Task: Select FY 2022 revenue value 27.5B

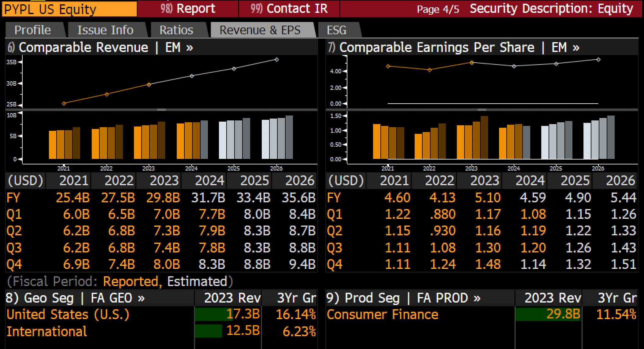Action: 118,198
